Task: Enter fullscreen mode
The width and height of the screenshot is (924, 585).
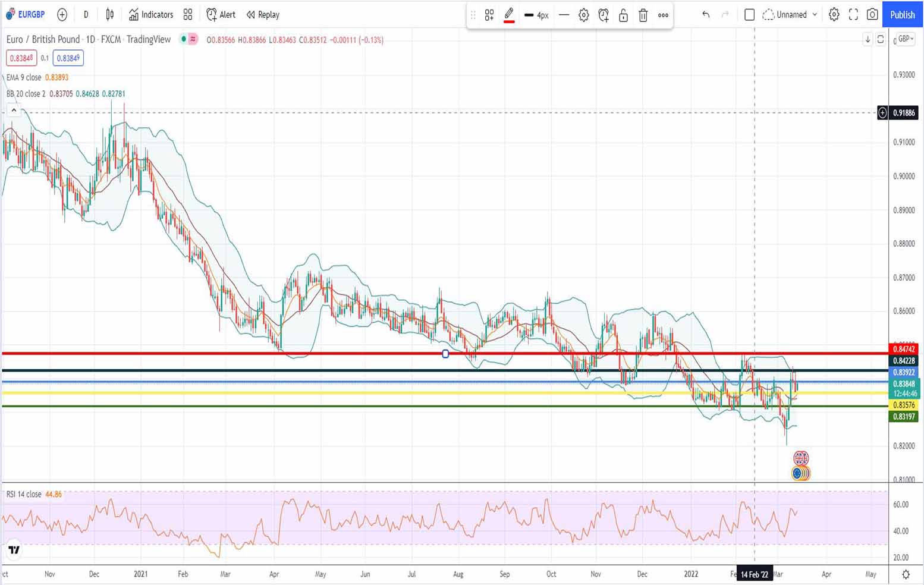Action: [853, 15]
